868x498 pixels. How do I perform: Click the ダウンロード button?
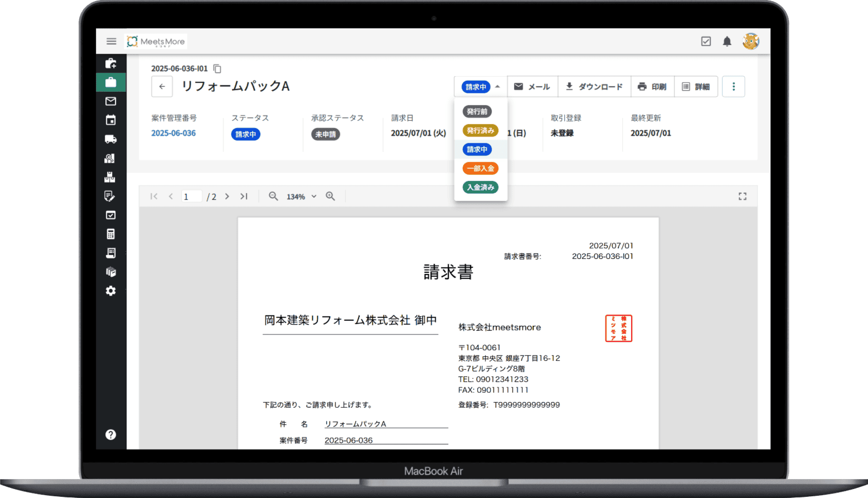point(594,86)
